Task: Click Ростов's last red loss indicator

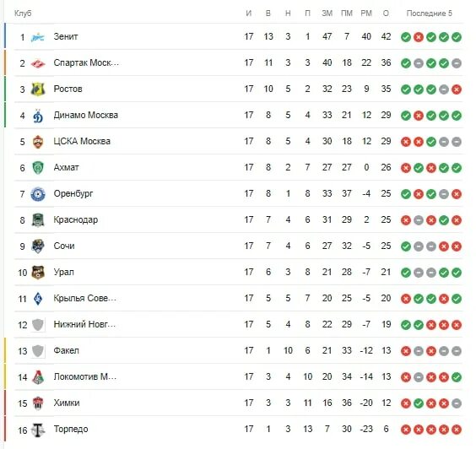Action: coord(457,89)
